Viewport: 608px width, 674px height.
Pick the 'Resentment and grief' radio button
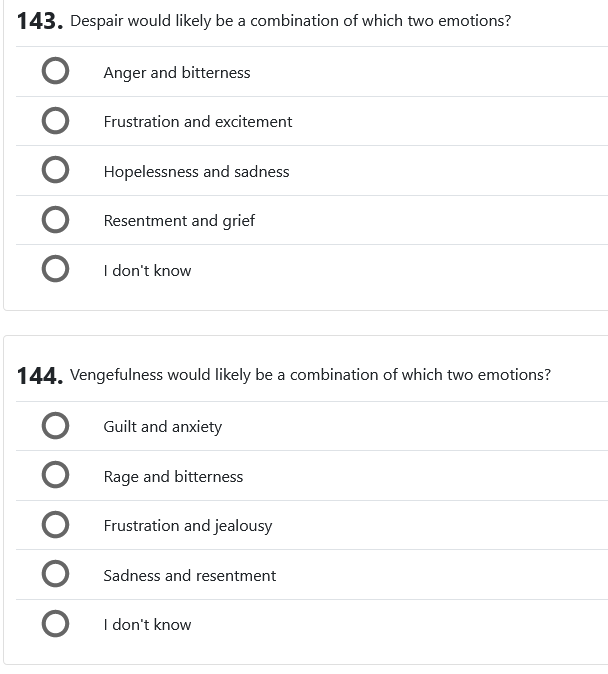pyautogui.click(x=56, y=220)
